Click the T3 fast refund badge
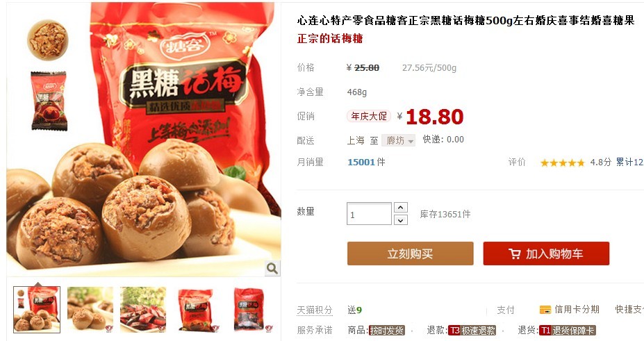Viewport: 644px width, 341px height. (x=472, y=331)
